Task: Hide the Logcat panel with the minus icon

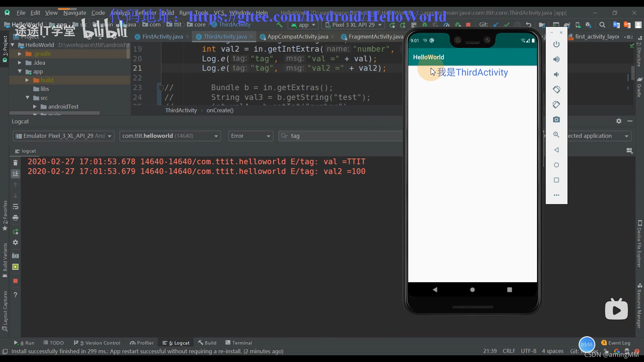Action: [630, 121]
